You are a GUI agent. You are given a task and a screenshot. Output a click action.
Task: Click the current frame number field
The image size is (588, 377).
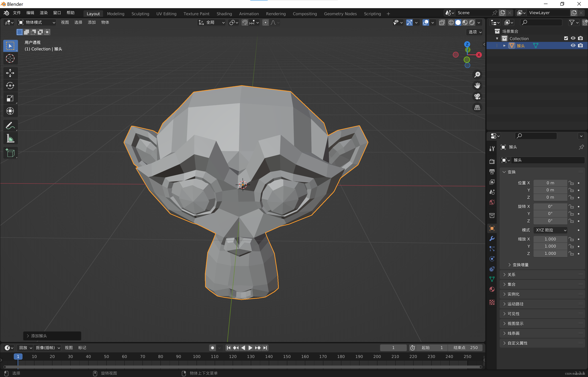(x=393, y=348)
